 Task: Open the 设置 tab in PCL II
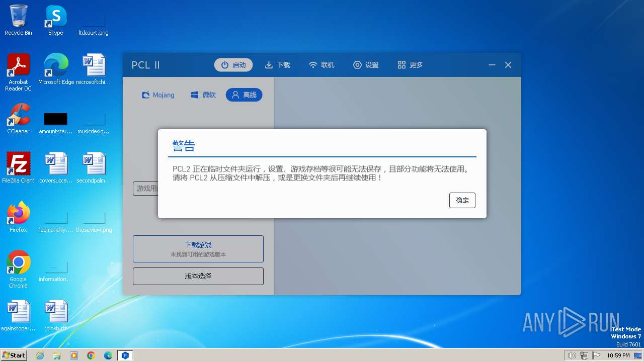366,65
